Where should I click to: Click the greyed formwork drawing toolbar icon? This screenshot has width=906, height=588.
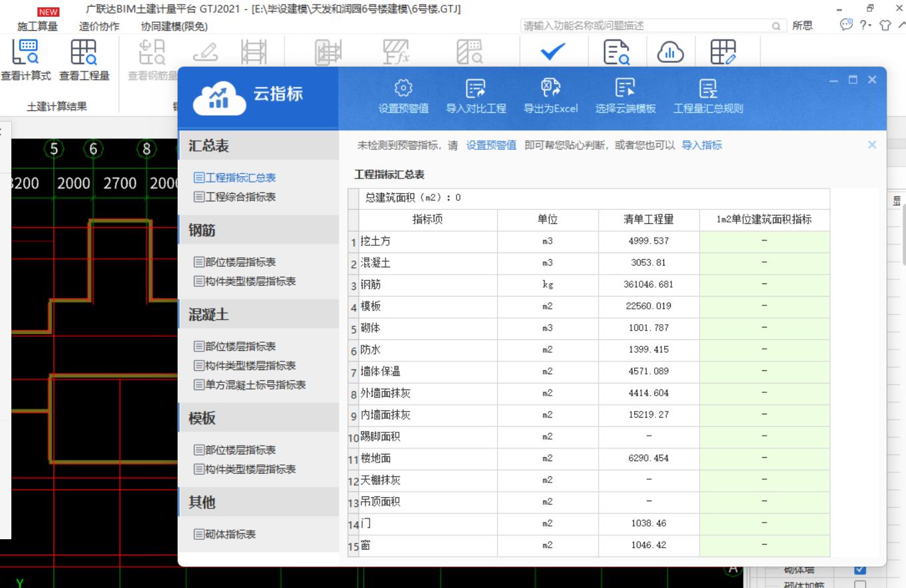pos(329,52)
